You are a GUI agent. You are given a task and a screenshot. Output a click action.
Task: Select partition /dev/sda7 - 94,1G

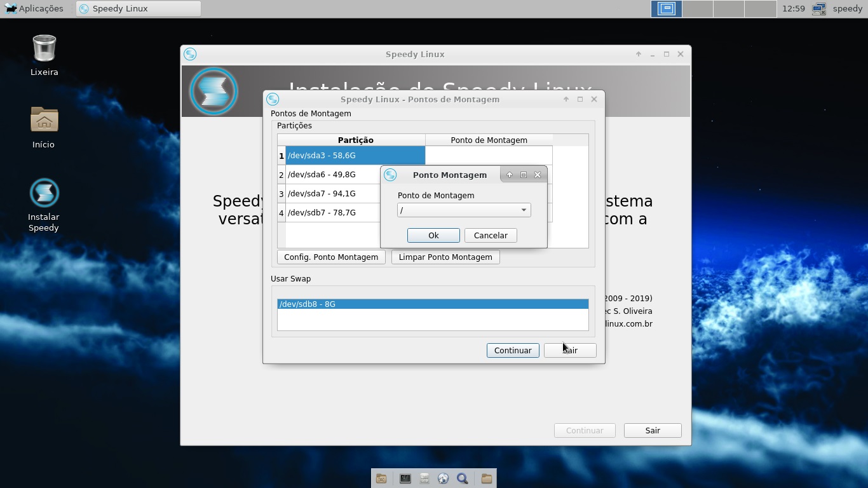pyautogui.click(x=333, y=194)
